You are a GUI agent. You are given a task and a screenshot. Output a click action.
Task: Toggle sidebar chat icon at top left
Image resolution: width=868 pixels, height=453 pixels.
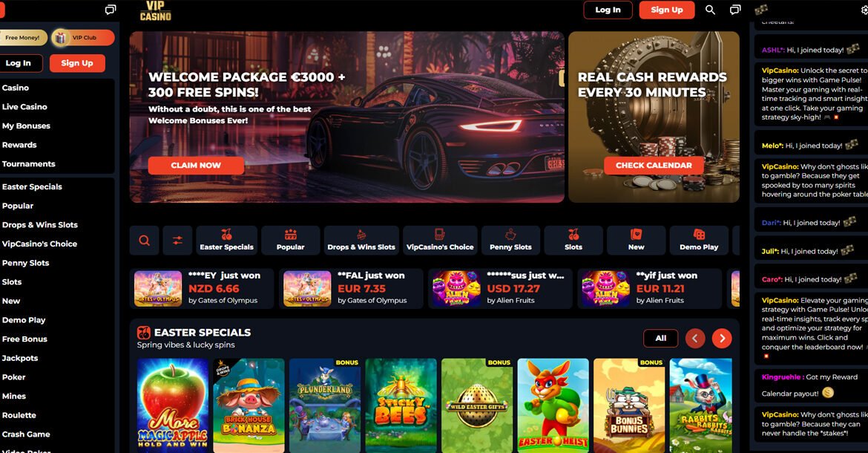tap(111, 10)
